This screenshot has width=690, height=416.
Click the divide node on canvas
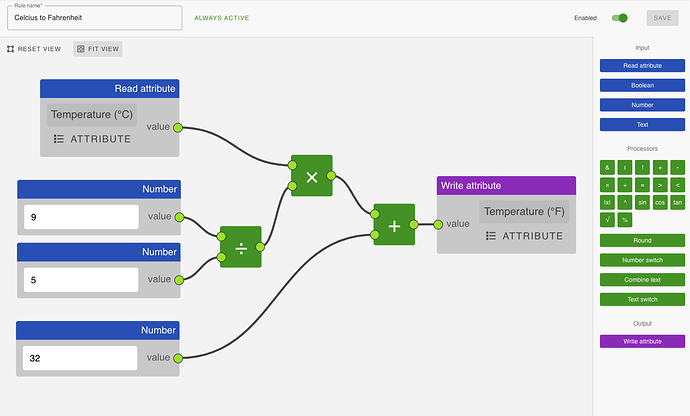click(240, 246)
